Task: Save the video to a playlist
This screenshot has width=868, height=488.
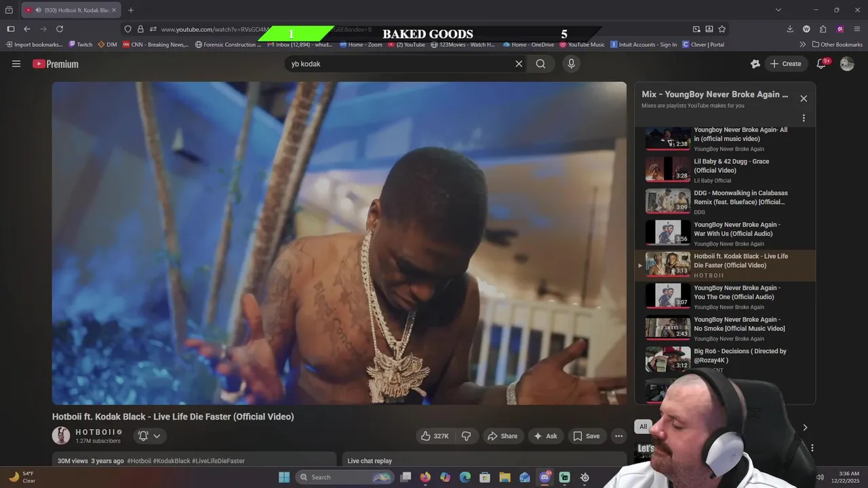Action: [x=586, y=436]
